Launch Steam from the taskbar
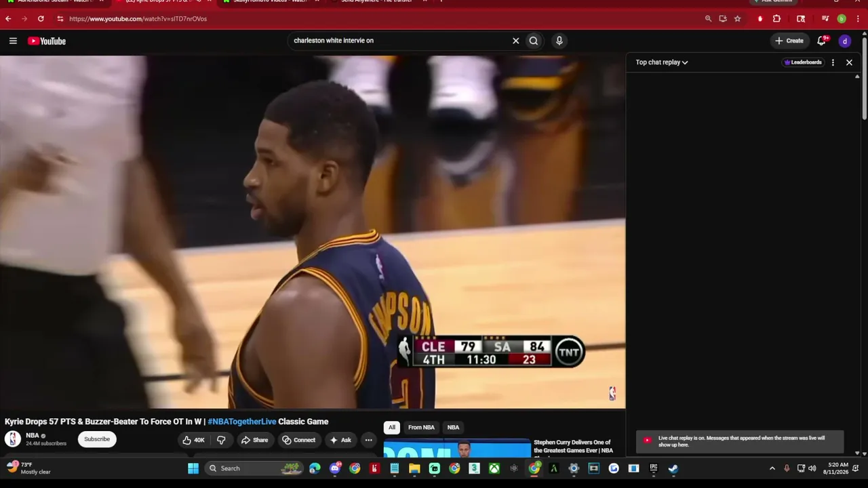This screenshot has width=868, height=488. tap(673, 468)
